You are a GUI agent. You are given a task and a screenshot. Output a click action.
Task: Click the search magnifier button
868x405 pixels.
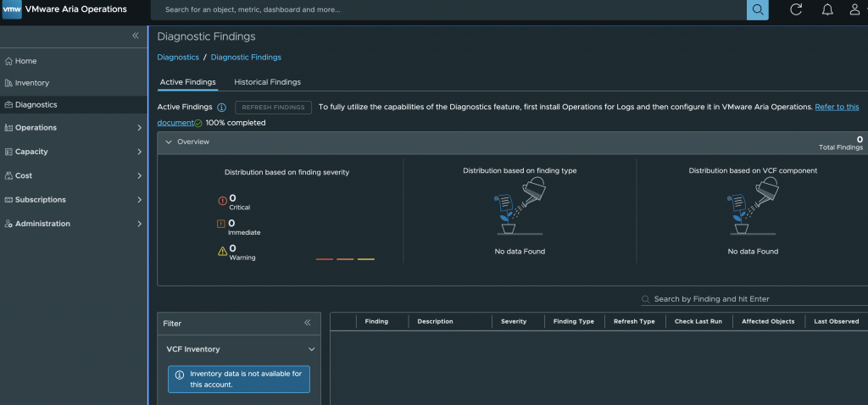[757, 9]
